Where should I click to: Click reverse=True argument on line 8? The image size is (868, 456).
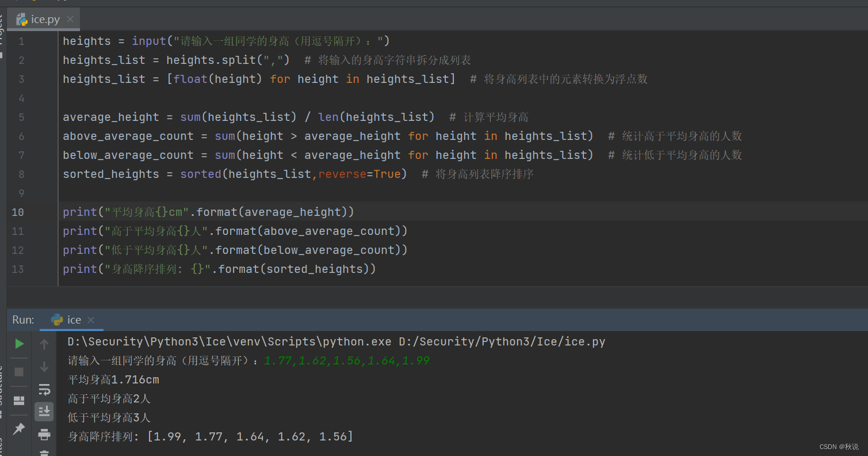tap(360, 174)
